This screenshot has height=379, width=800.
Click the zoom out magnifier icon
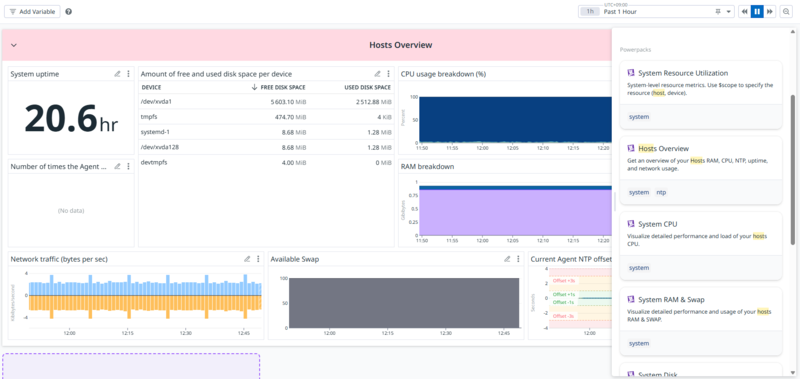click(x=786, y=11)
